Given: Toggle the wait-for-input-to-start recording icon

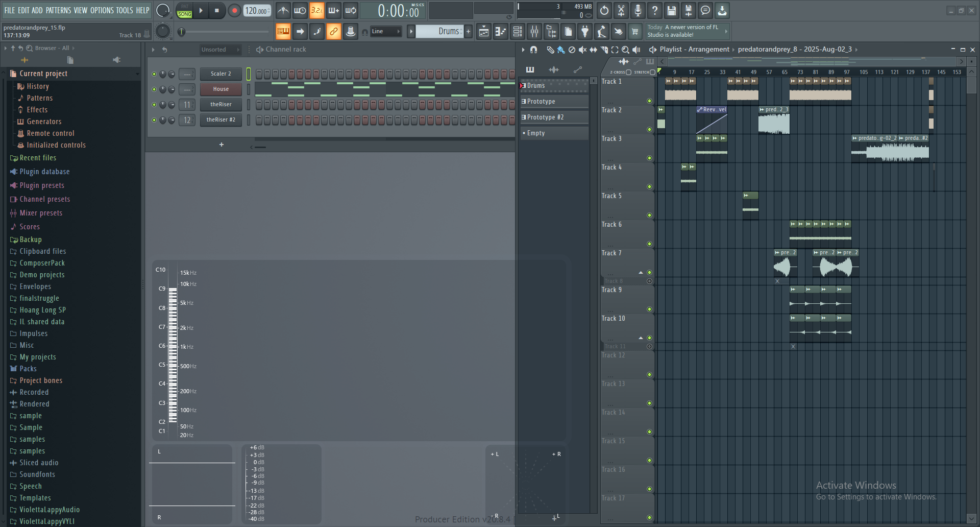Looking at the screenshot, I should [300, 10].
